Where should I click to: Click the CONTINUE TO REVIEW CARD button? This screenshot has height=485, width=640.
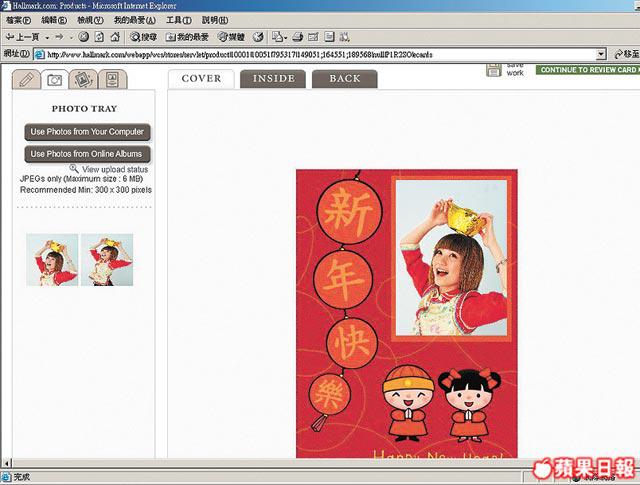tap(588, 70)
